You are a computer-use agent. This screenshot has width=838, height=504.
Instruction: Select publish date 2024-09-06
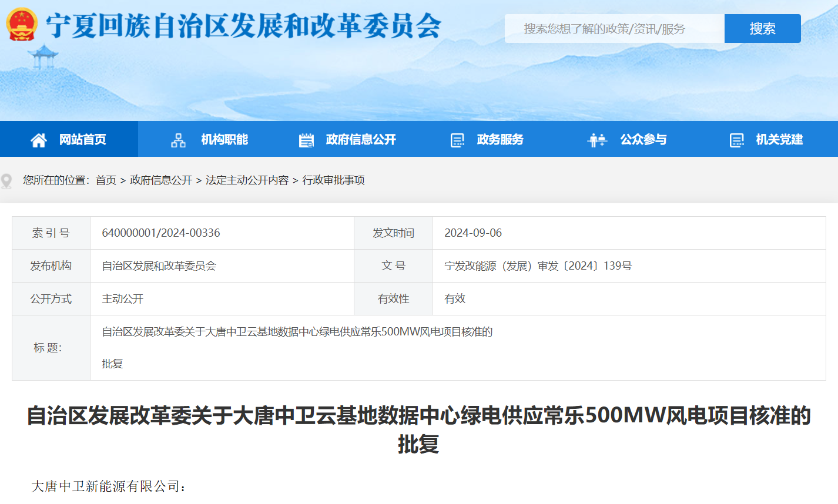click(473, 233)
